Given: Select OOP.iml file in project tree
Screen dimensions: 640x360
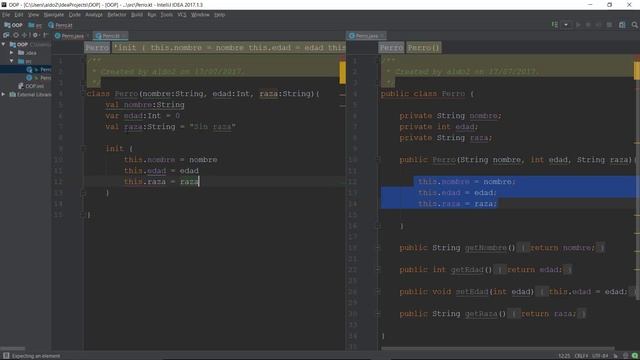Looking at the screenshot, I should [31, 86].
